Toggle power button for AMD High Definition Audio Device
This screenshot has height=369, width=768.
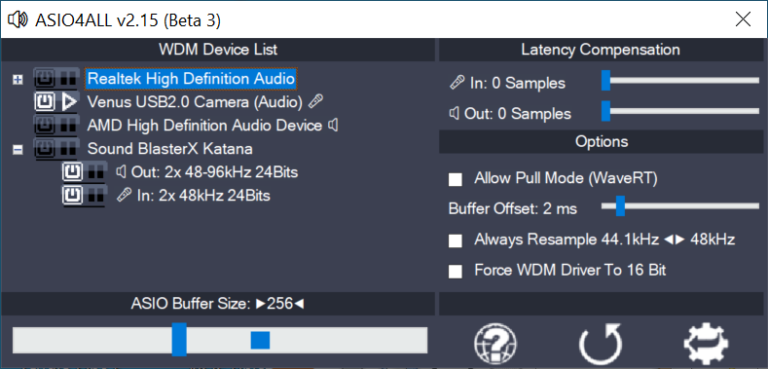click(x=45, y=126)
